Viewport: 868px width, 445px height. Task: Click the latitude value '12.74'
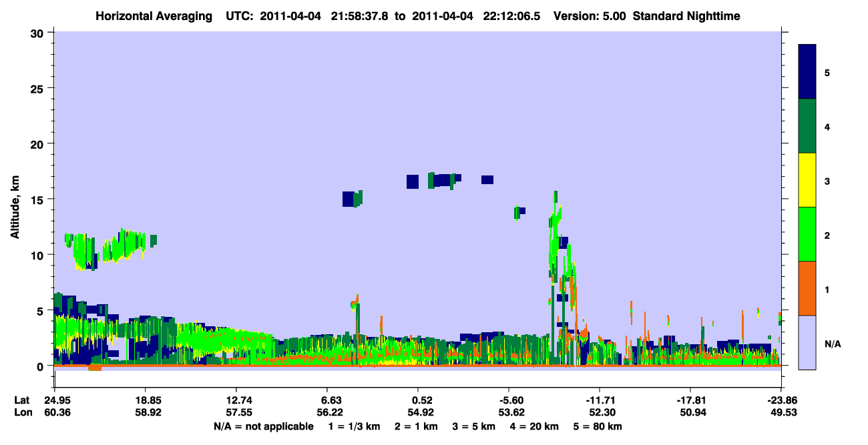[236, 400]
